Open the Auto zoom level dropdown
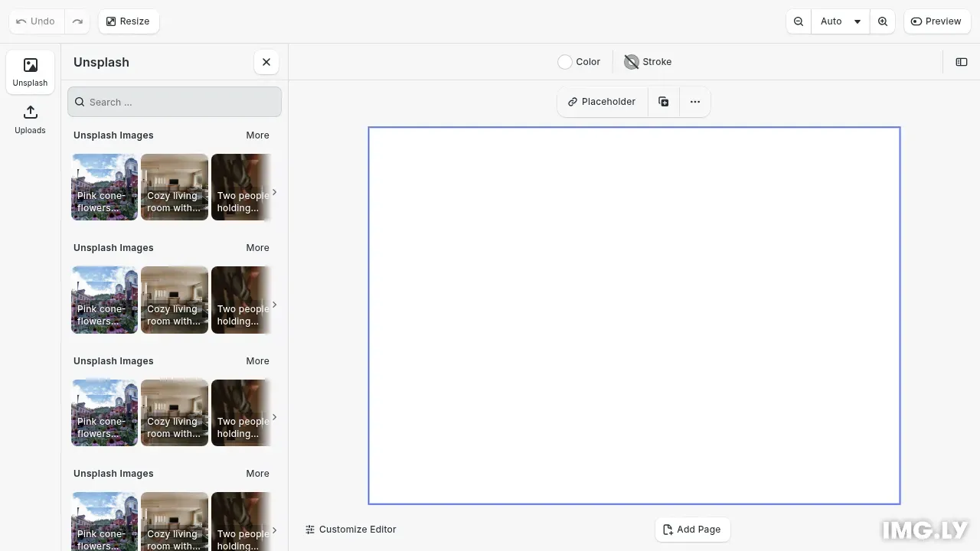 (840, 21)
